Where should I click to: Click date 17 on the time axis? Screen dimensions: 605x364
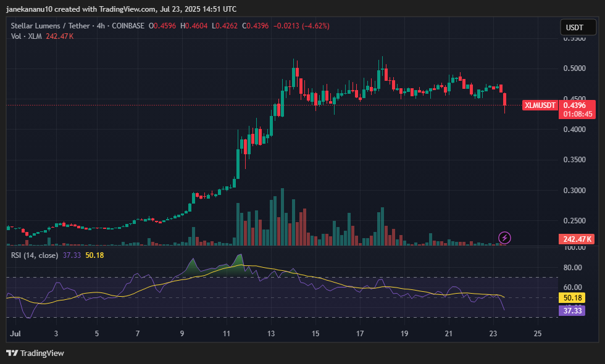(360, 334)
